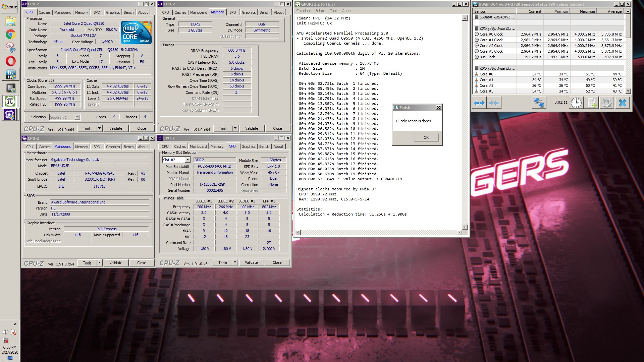Open Tools dropdown arrow in the SPD-tab CPU-Z window
The height and width of the screenshot is (362, 644).
coord(235,262)
